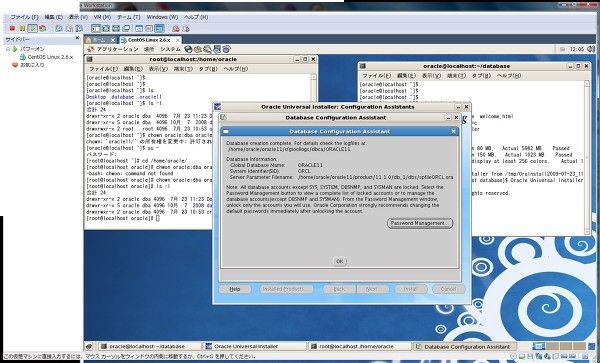Viewport: 600px width, 363px height.
Task: Switch to root@localhost:/home/oracle in the taskbar
Action: tap(360, 347)
